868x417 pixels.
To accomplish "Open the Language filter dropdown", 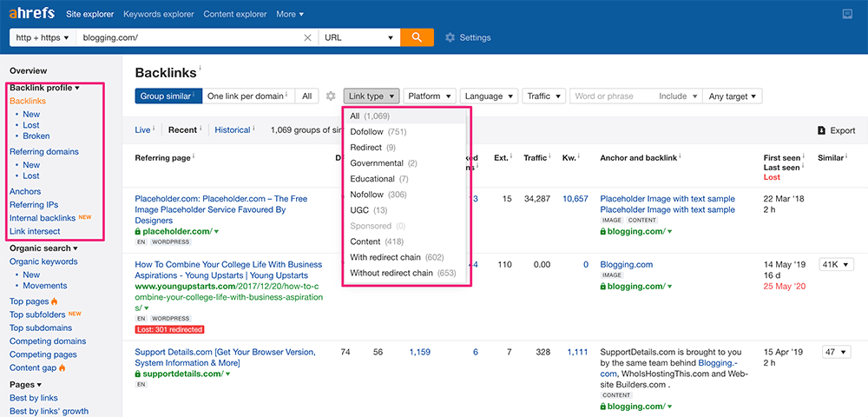I will click(x=489, y=96).
